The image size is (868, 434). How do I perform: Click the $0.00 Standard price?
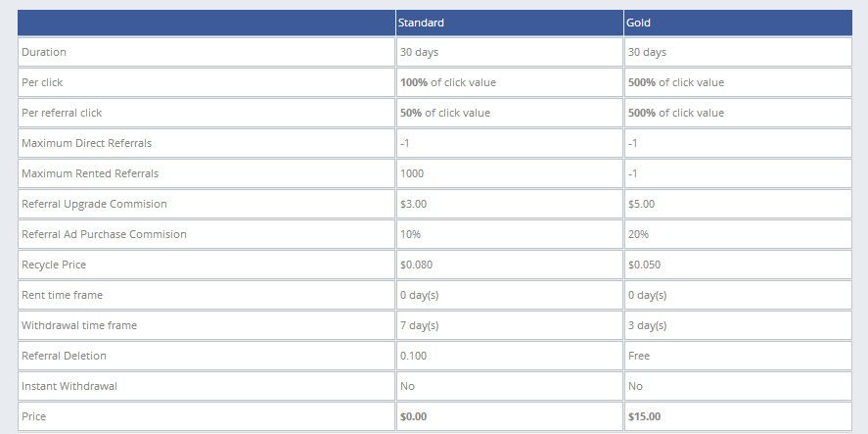pyautogui.click(x=415, y=416)
